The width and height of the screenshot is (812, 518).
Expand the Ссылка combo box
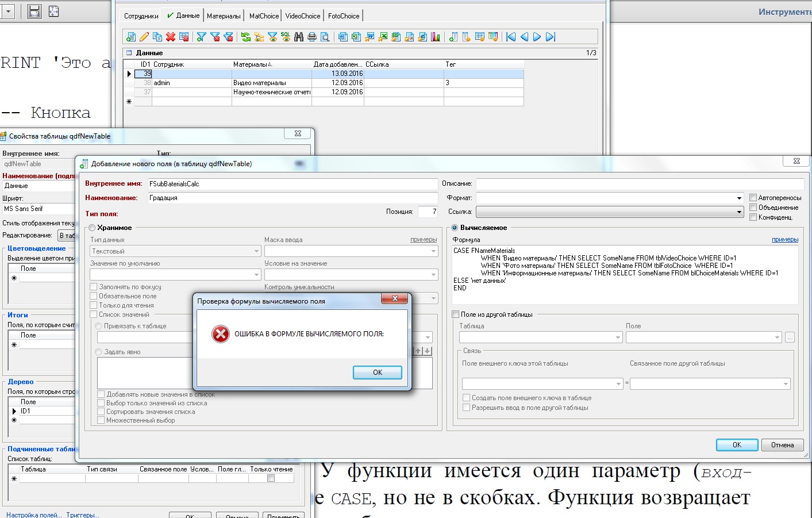[739, 212]
